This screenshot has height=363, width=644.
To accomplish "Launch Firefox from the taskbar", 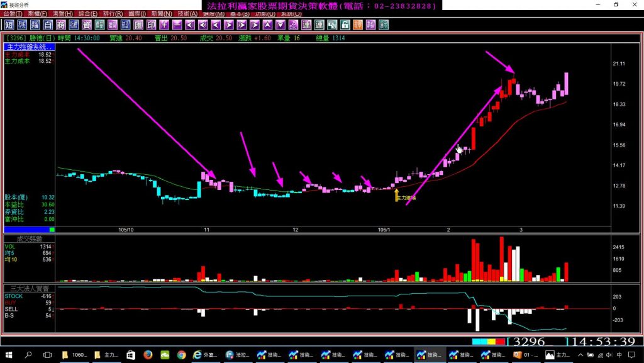I will [148, 355].
